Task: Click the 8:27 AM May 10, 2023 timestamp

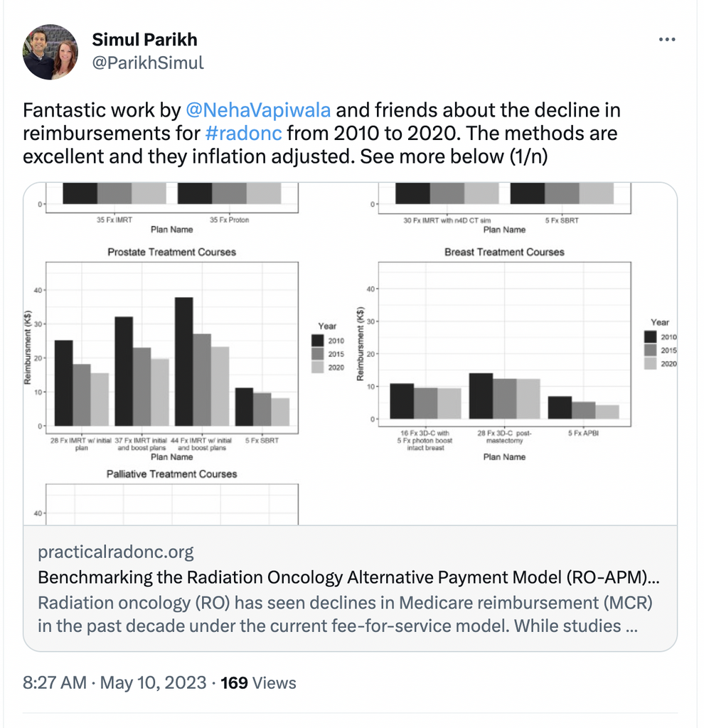Action: [x=116, y=683]
